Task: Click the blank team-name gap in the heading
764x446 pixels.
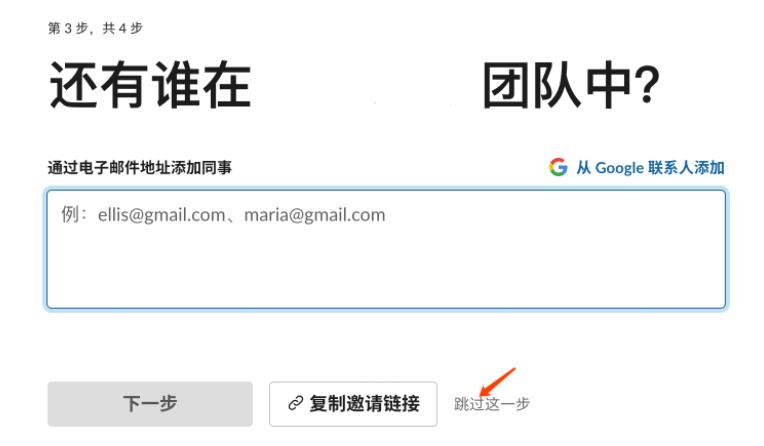Action: point(366,85)
